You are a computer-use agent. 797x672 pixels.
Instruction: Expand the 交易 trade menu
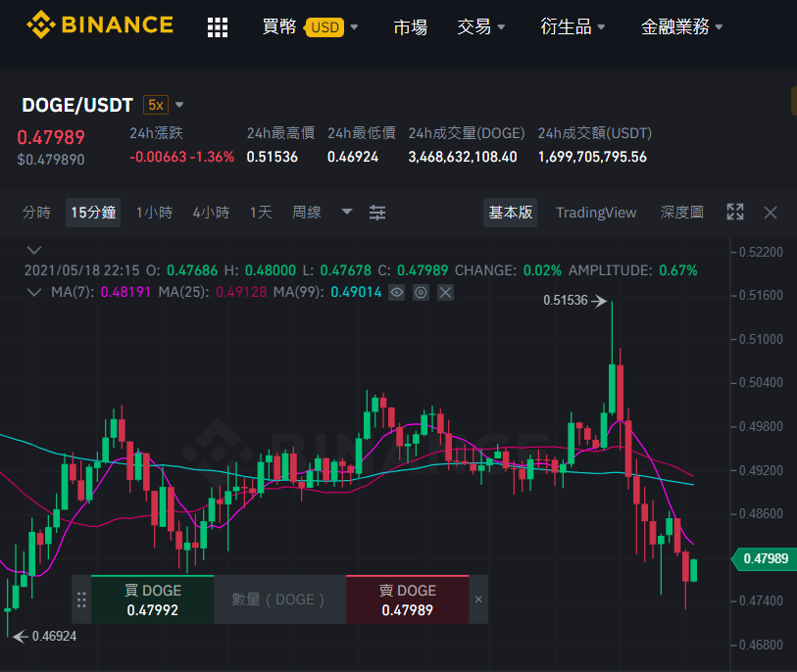click(x=480, y=26)
